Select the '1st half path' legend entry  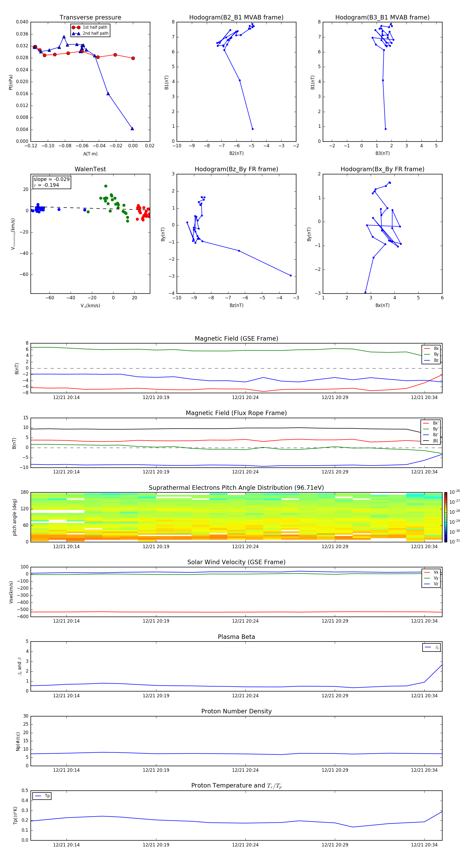tap(90, 27)
